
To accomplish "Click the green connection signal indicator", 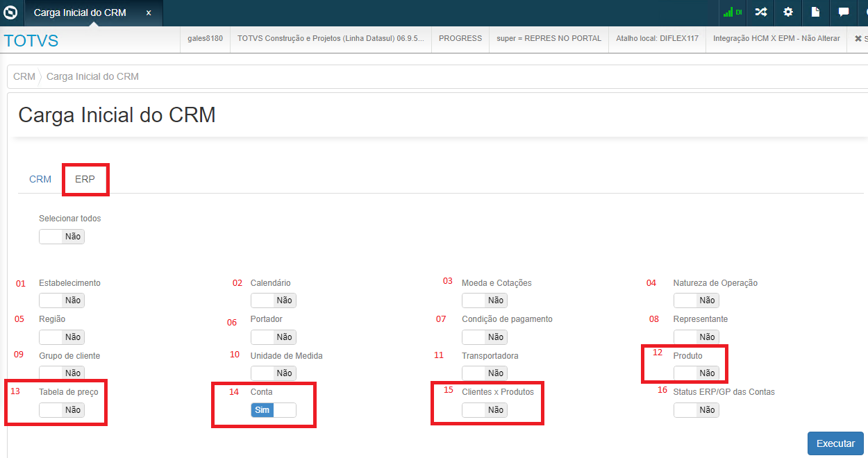I will 732,12.
